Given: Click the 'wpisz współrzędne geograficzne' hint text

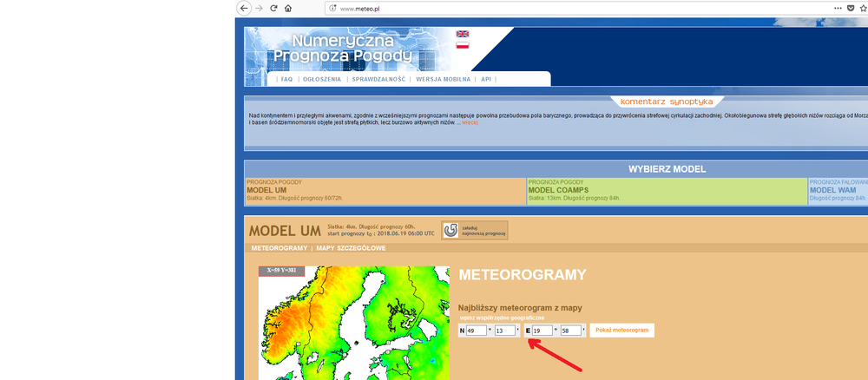Looking at the screenshot, I should [502, 318].
